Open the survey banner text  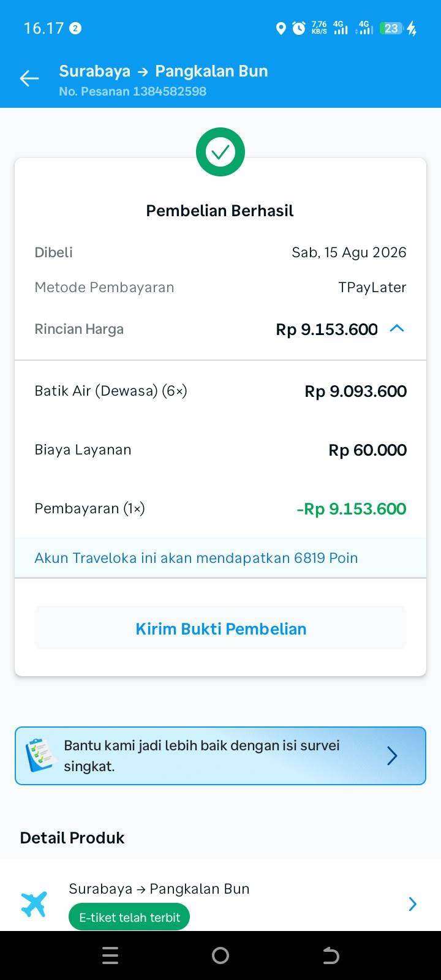[202, 756]
